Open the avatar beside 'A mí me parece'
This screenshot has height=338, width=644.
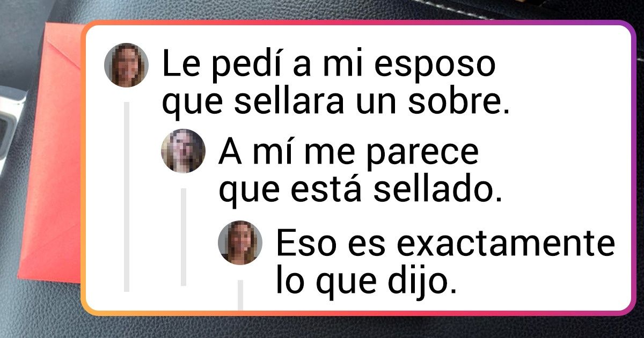coord(183,151)
